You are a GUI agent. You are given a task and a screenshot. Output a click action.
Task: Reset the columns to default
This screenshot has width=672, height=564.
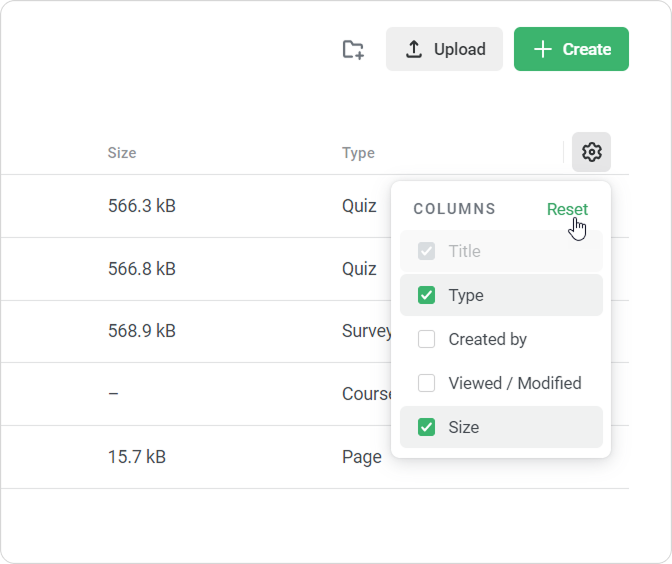tap(567, 209)
